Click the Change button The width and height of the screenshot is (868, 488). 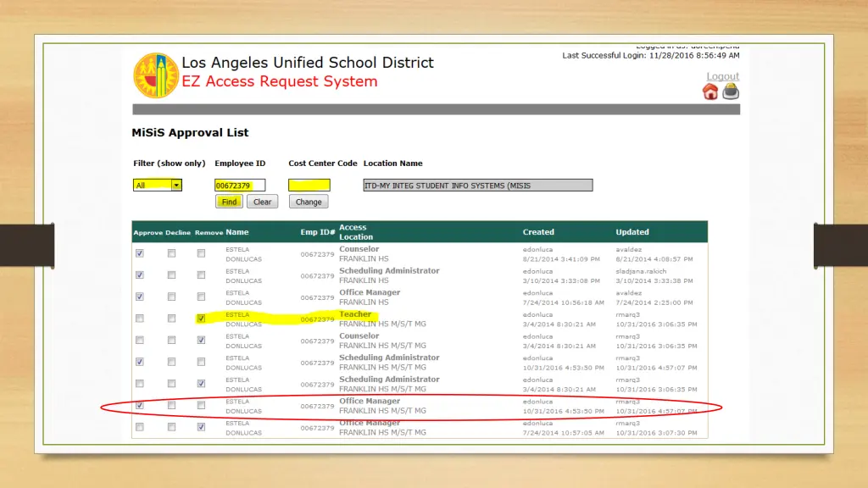click(309, 202)
